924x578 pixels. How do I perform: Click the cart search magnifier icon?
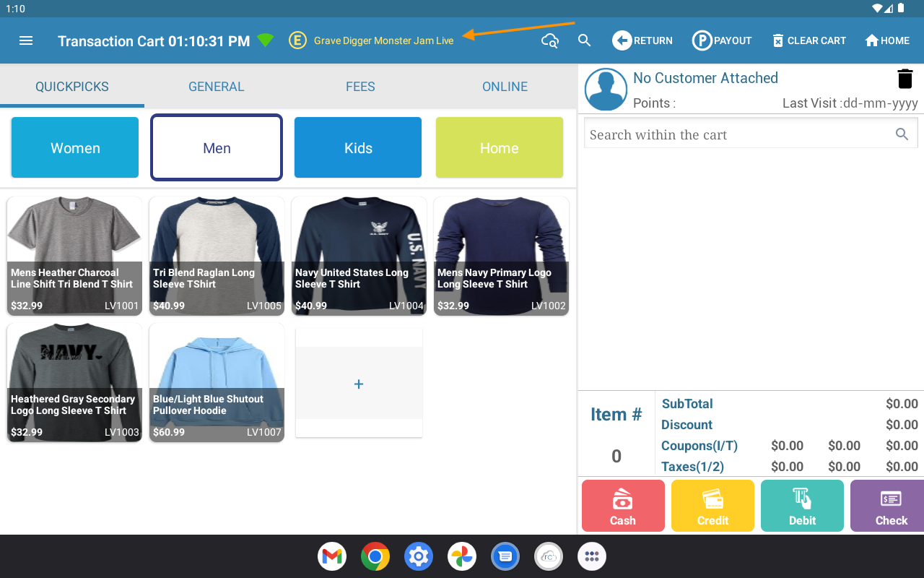[x=902, y=134]
